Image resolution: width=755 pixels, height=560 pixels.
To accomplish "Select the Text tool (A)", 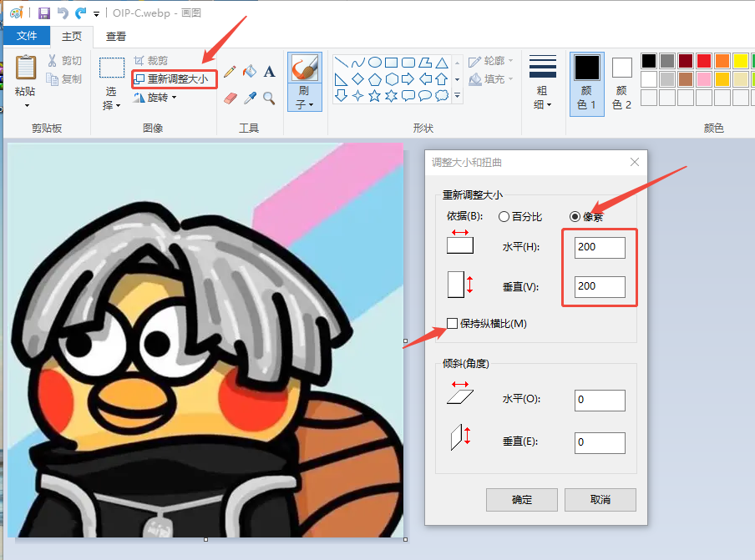I will 269,72.
